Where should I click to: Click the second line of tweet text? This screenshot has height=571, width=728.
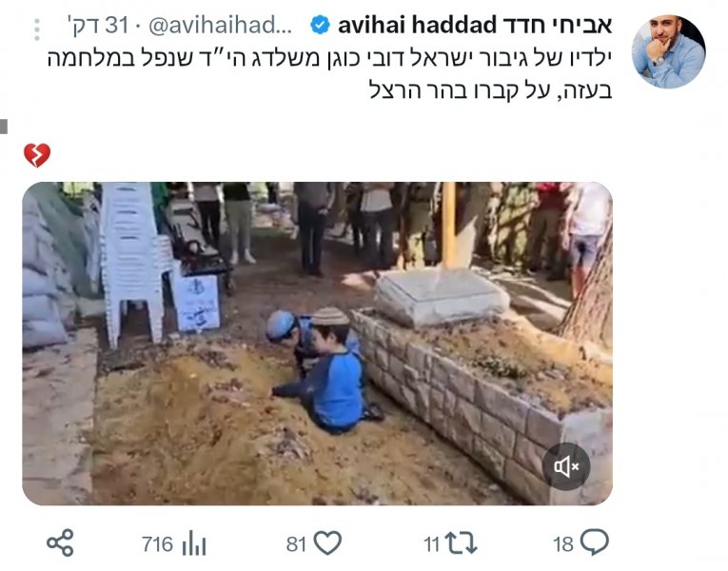point(491,89)
